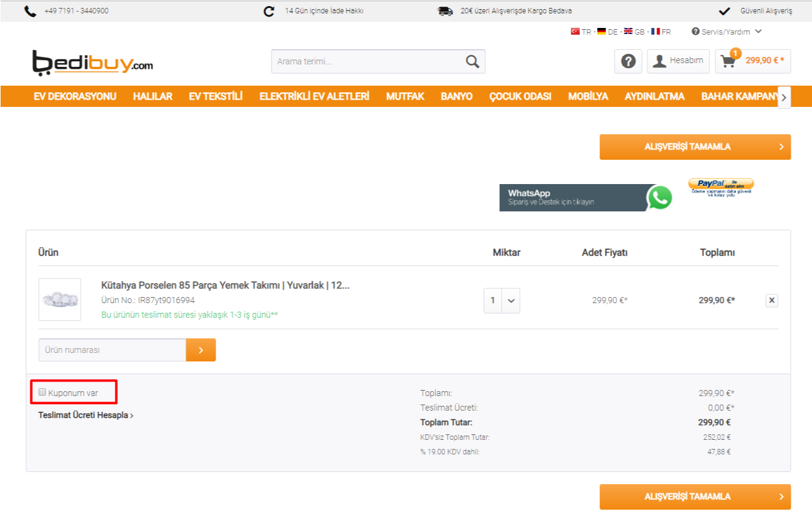The width and height of the screenshot is (812, 520).
Task: Open the shopping cart icon
Action: (x=727, y=61)
